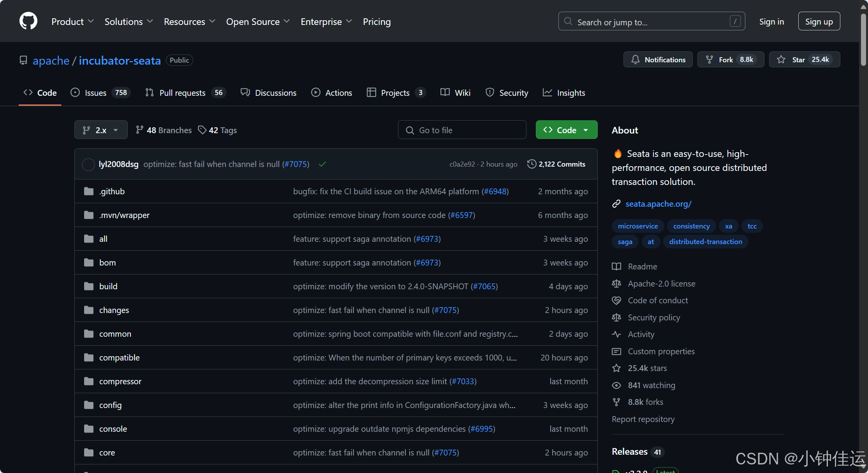
Task: Select Pricing in the top navigation
Action: pos(376,22)
